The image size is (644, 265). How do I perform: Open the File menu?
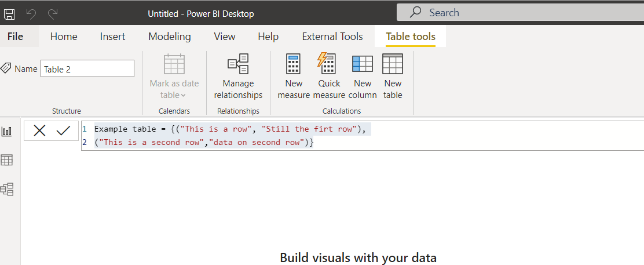(15, 37)
